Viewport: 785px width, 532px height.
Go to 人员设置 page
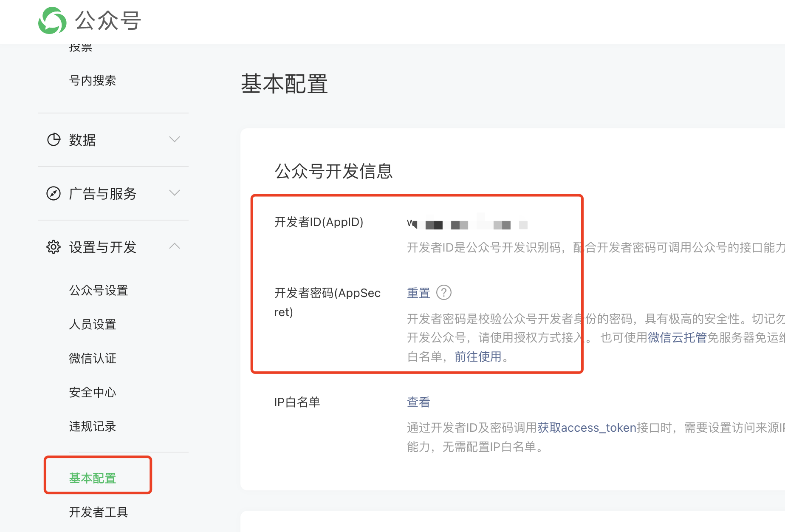pyautogui.click(x=93, y=324)
